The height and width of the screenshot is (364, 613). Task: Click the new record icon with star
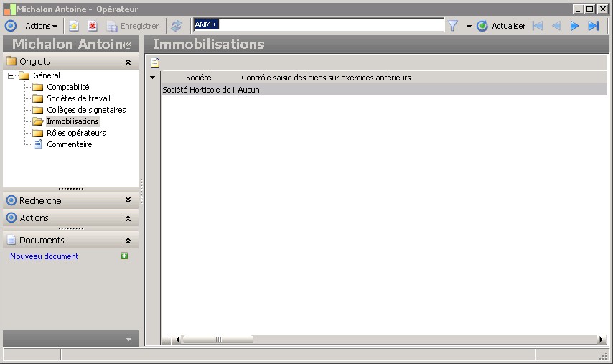(73, 26)
